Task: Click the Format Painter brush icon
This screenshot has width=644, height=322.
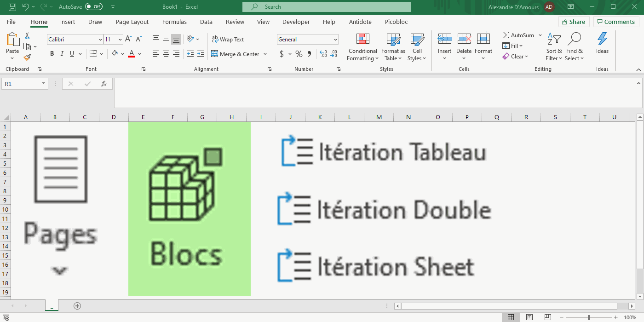Action: pos(27,57)
